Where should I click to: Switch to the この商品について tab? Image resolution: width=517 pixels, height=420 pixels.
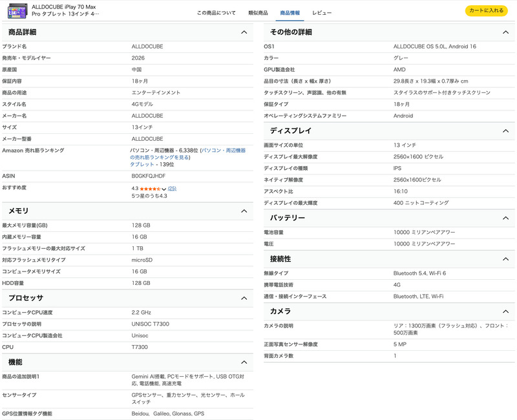pos(216,13)
